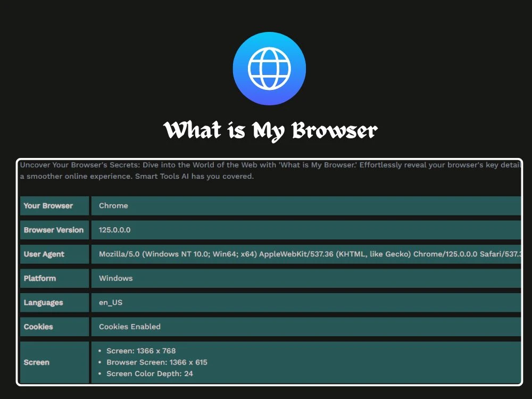Select the en_US language value
This screenshot has width=532, height=399.
click(x=110, y=302)
